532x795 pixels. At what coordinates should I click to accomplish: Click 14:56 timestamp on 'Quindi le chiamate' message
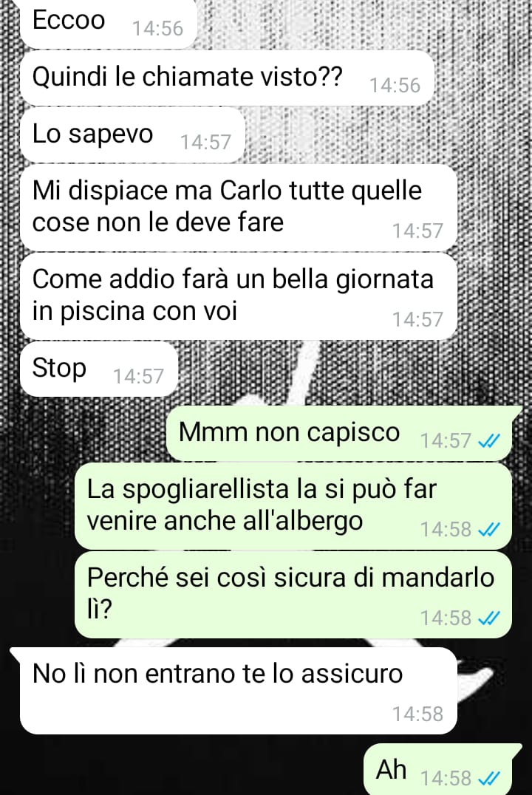click(x=395, y=85)
